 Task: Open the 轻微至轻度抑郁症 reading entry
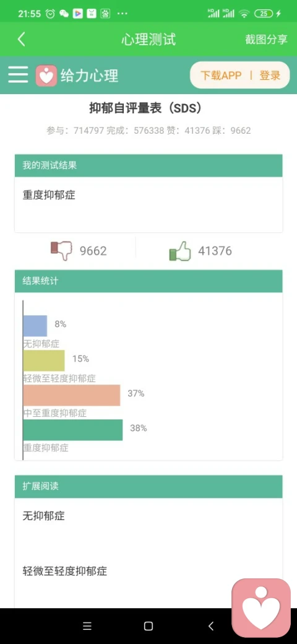point(65,571)
